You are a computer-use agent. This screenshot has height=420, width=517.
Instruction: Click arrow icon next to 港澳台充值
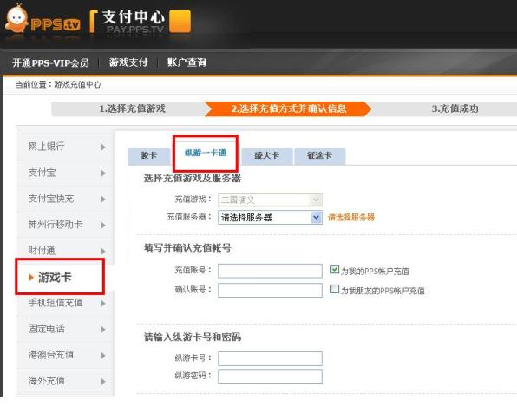(103, 356)
